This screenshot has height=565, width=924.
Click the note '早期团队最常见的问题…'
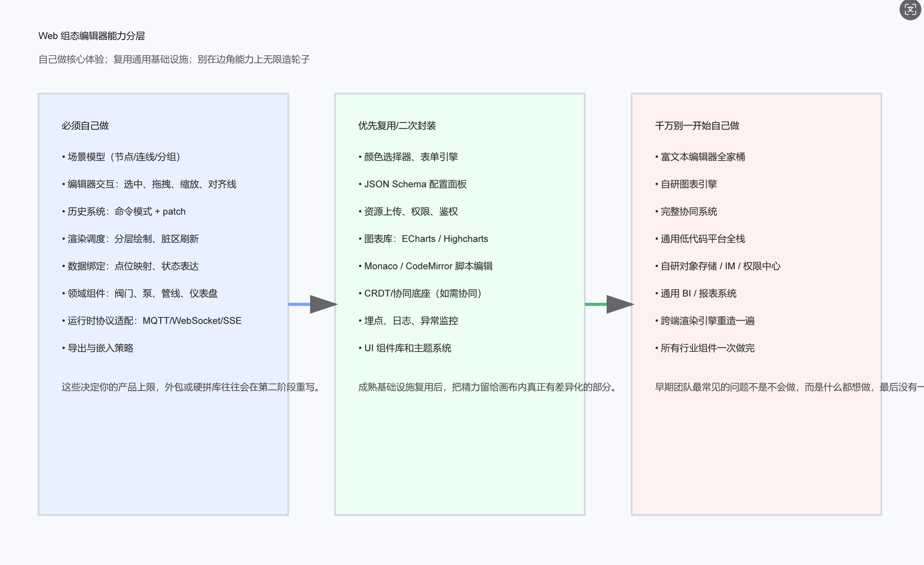click(x=789, y=387)
